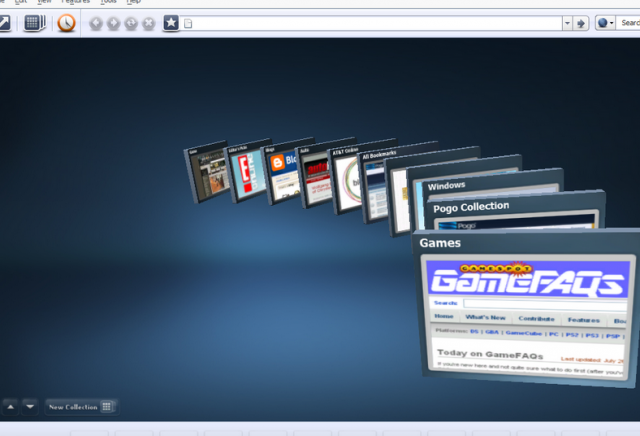Click the page icon in address bar
The height and width of the screenshot is (436, 640).
coord(188,23)
